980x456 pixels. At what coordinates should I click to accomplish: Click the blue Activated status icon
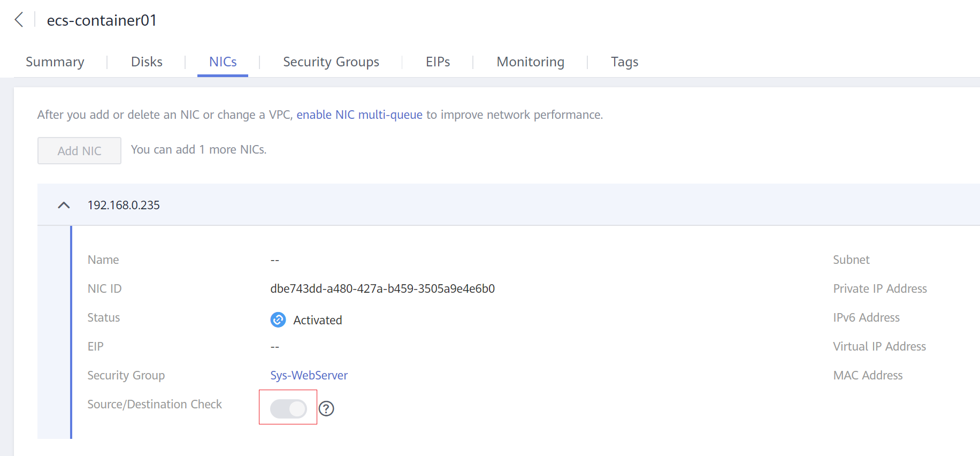[278, 320]
